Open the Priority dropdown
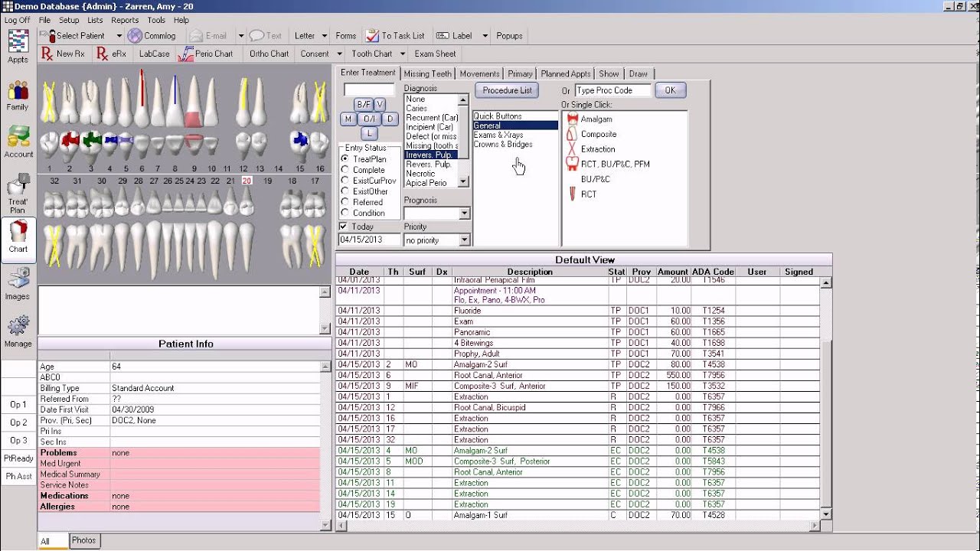 [463, 240]
